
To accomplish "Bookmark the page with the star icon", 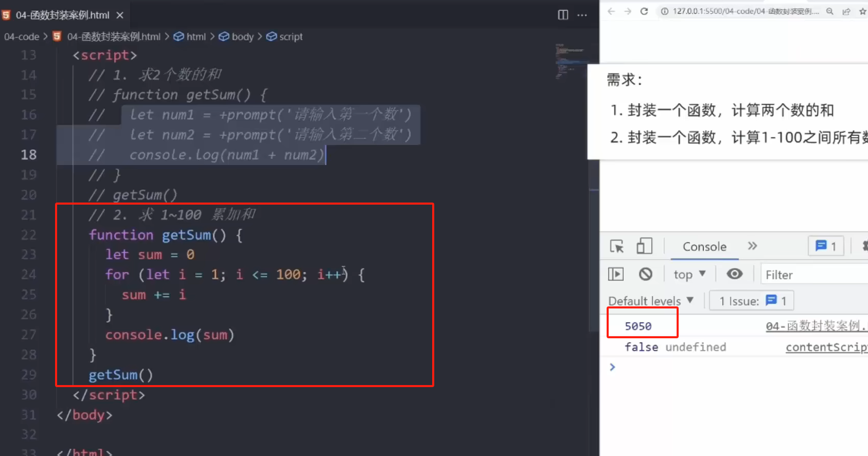I will coord(863,11).
